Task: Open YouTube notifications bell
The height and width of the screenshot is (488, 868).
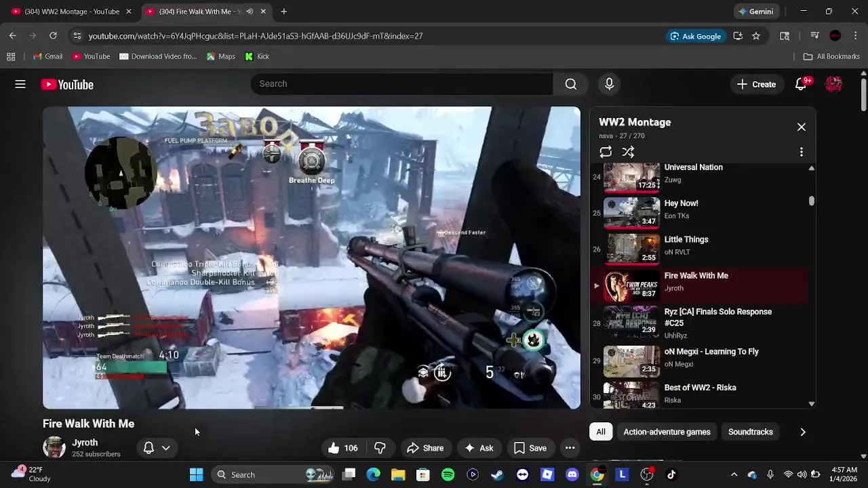Action: (x=802, y=84)
